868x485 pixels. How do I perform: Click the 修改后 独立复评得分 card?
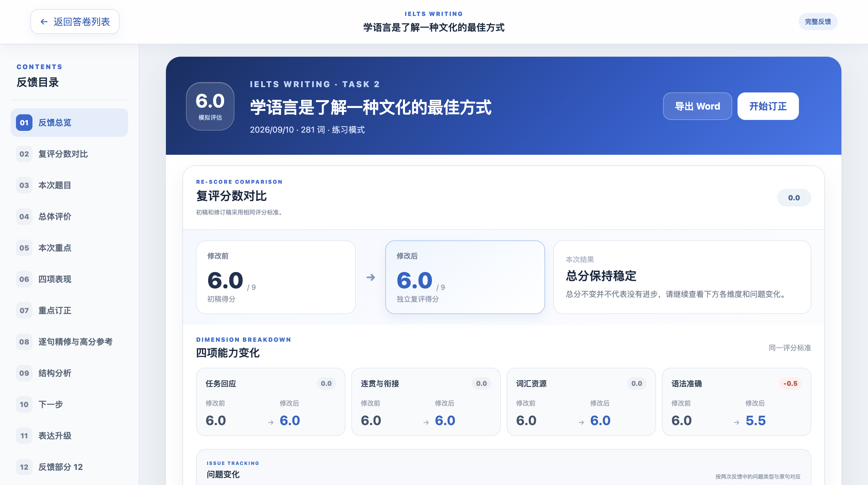tap(465, 277)
